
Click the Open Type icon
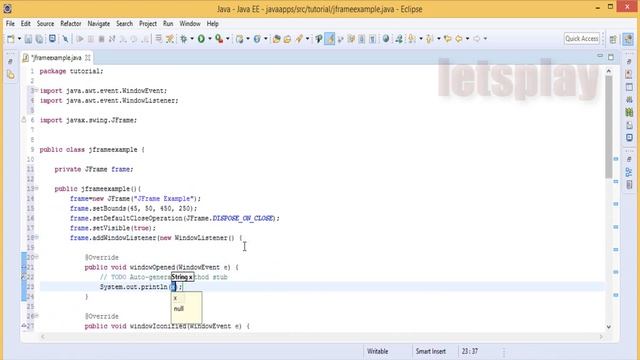pos(276,39)
